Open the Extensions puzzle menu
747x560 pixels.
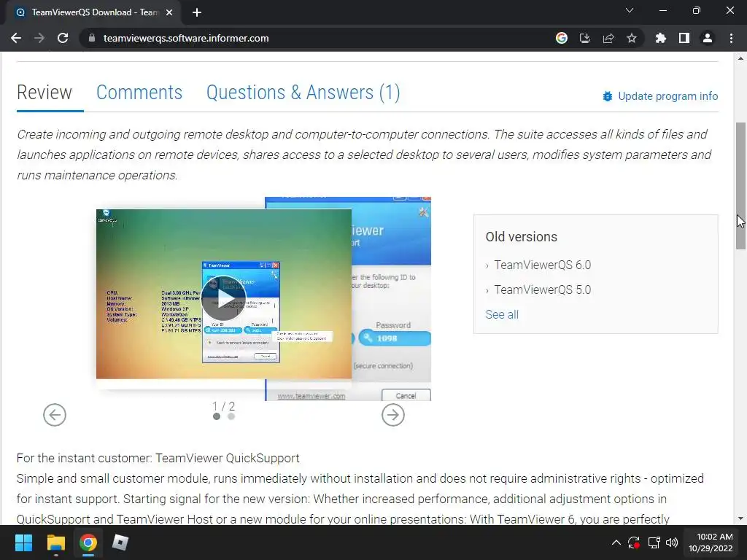coord(661,38)
